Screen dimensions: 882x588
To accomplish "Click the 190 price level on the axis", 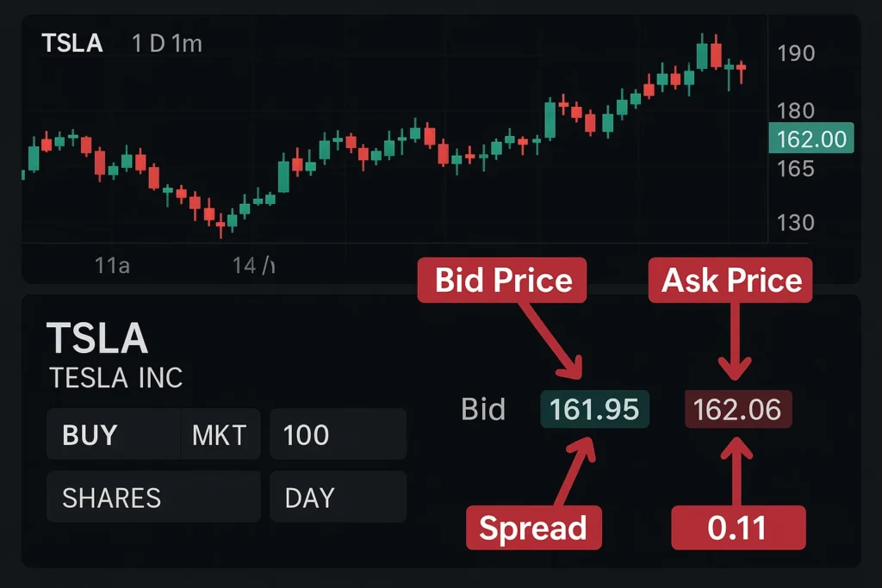I will [x=796, y=53].
